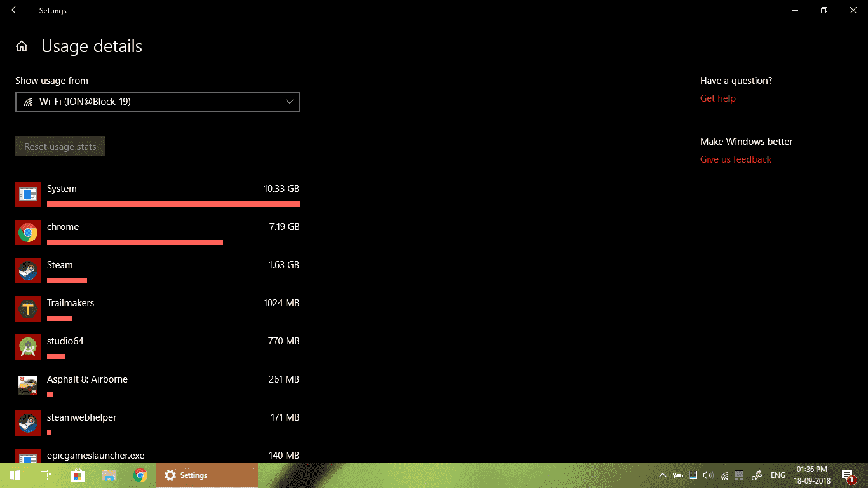Click the 10.33 GB usage value

(x=281, y=189)
